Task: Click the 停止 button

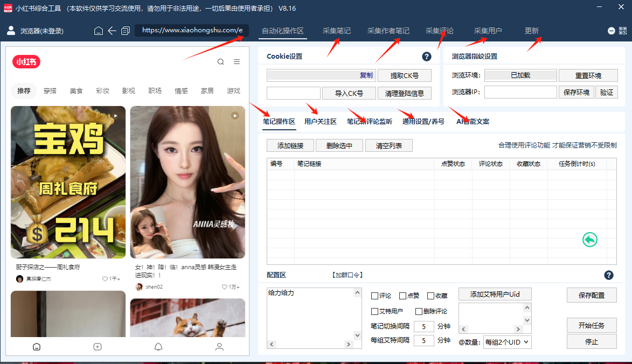Action: [x=591, y=341]
